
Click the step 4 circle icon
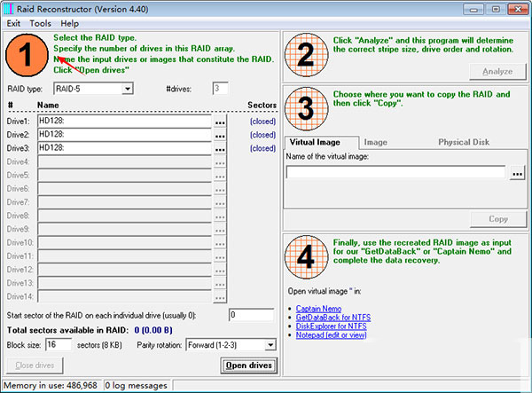[x=307, y=257]
